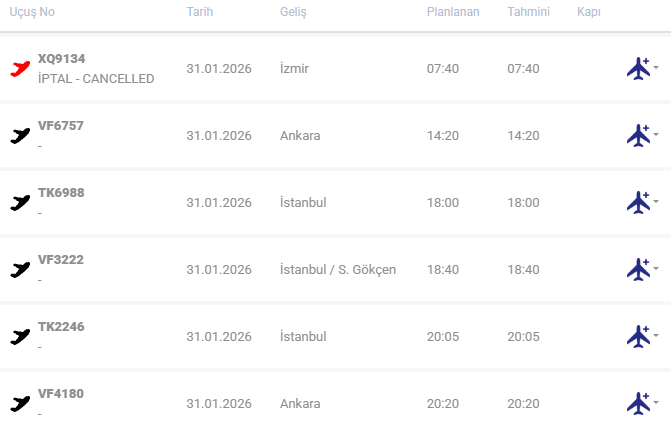Click the add-flight plane icon for the 14:20 Ankara flight

638,136
